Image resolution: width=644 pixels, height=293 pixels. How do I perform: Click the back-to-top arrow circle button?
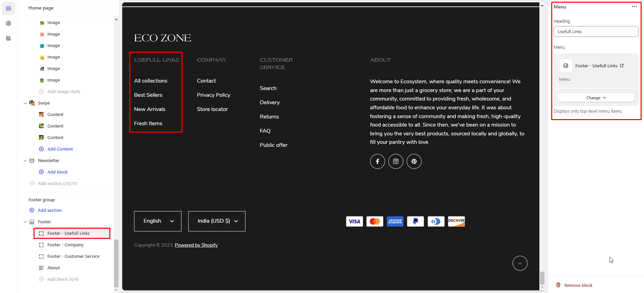(520, 263)
